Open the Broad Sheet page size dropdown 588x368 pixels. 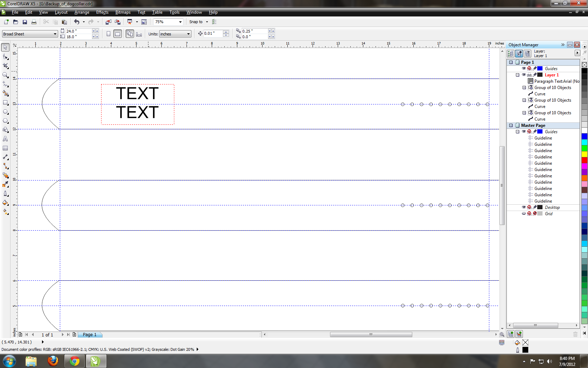[55, 34]
